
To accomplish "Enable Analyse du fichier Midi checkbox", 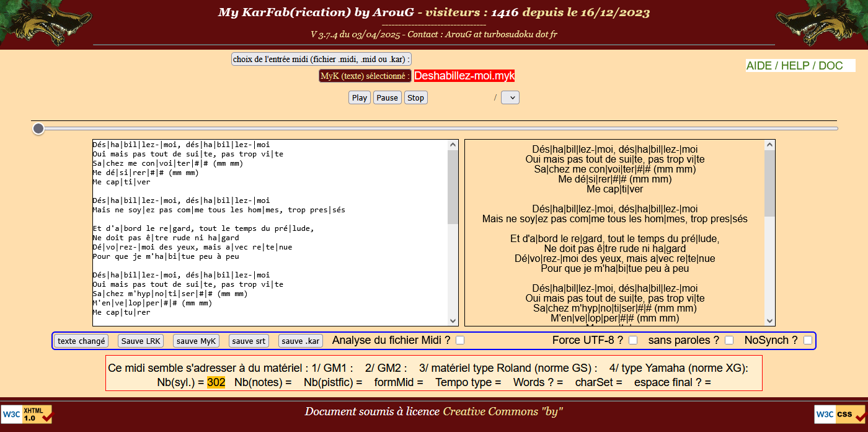I will pos(460,340).
